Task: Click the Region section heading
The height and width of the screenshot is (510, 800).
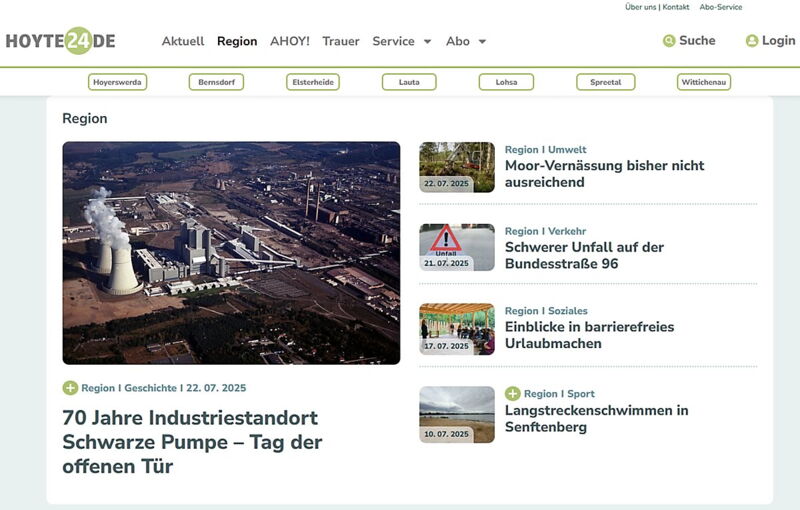Action: coord(85,118)
